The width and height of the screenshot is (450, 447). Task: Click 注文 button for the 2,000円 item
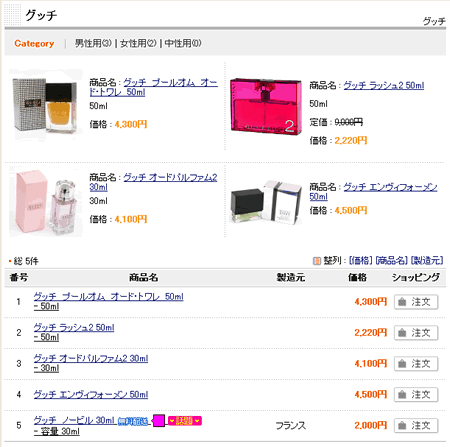click(x=416, y=426)
